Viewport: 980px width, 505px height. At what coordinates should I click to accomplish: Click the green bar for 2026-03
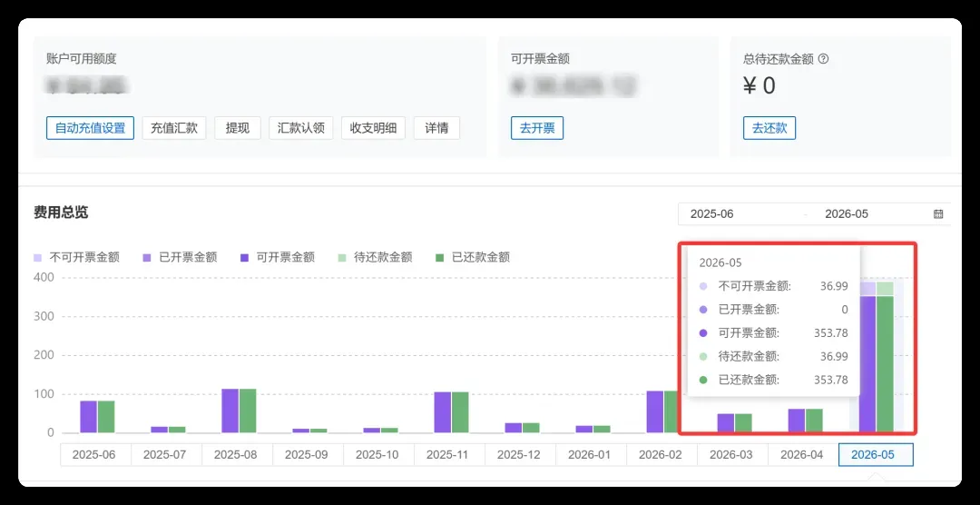[x=743, y=423]
